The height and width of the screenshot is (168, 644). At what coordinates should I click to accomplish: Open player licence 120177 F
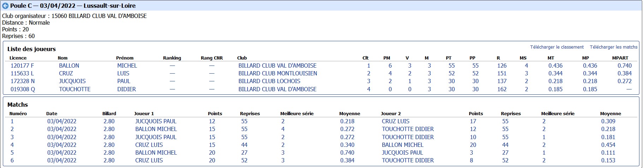point(22,66)
